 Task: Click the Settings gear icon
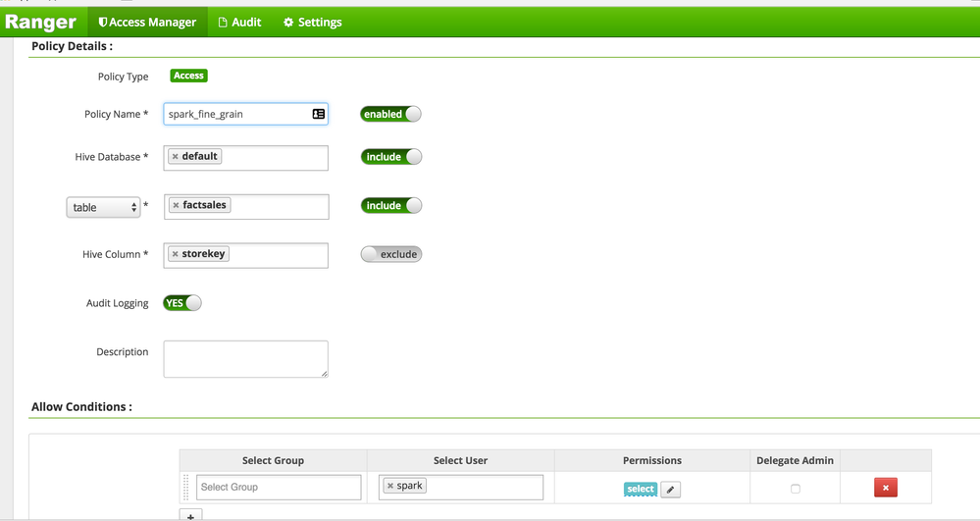tap(288, 23)
